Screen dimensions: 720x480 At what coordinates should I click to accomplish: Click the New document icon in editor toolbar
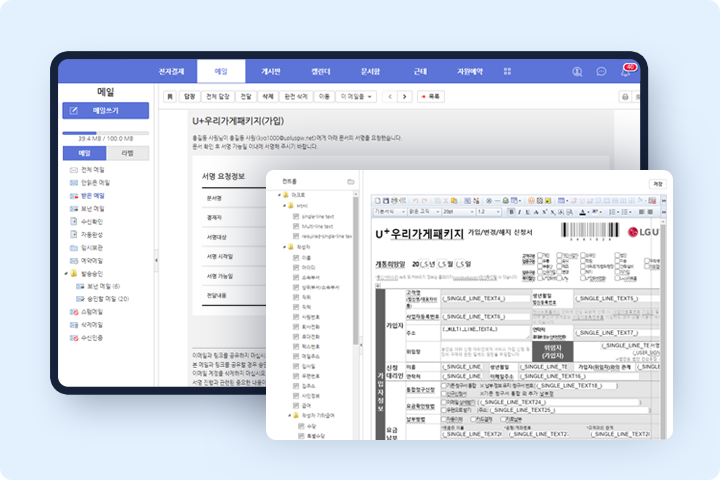pos(377,201)
